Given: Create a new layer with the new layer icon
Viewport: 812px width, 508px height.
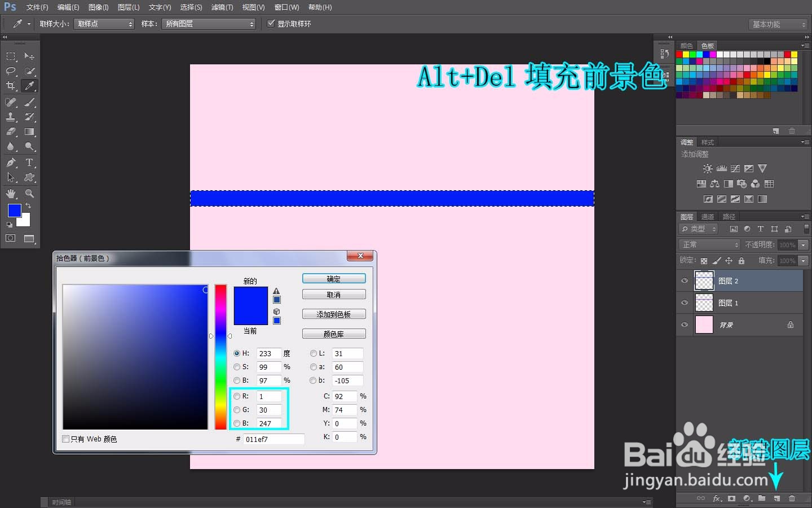Looking at the screenshot, I should (x=778, y=499).
